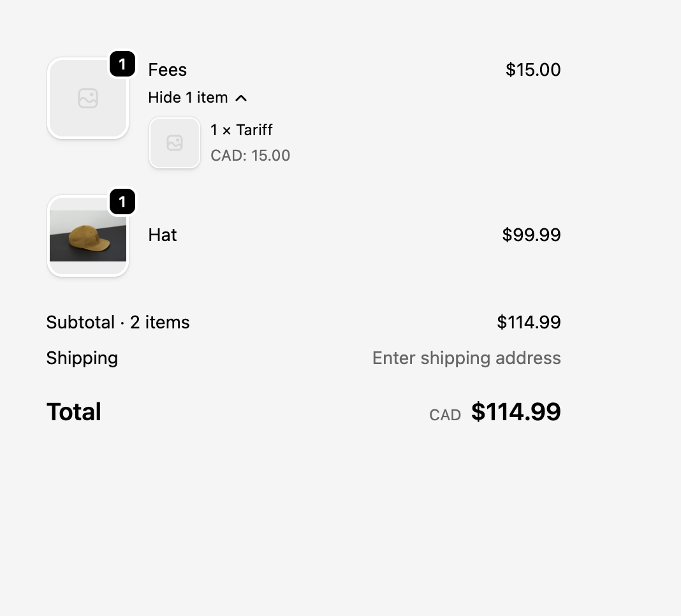
Task: Click the chevron next to Hide 1 item
Action: tap(242, 97)
